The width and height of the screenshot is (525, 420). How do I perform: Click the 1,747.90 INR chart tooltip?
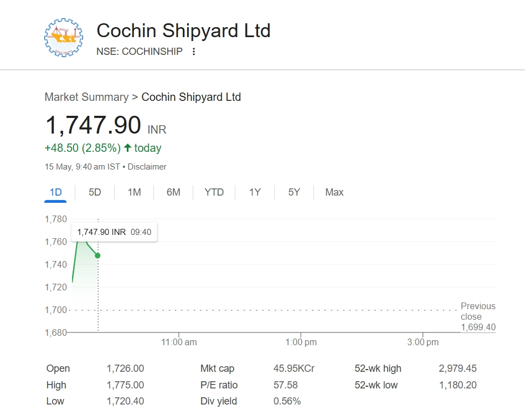pyautogui.click(x=114, y=232)
